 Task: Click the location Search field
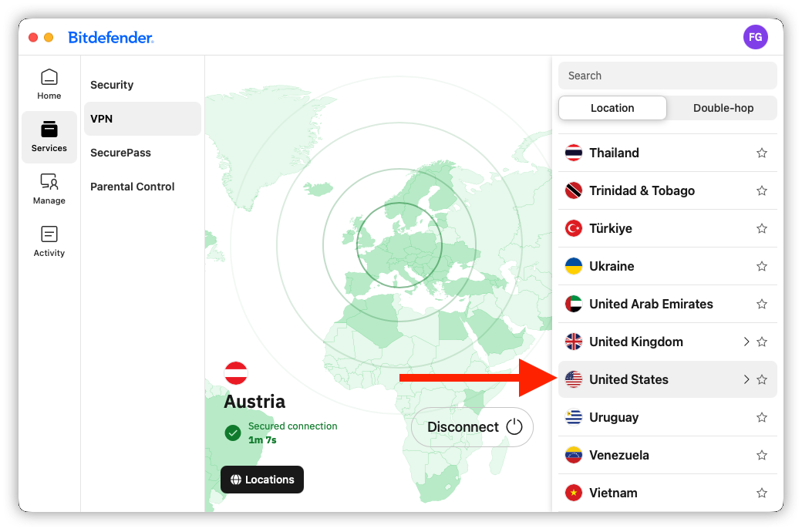[x=668, y=76]
